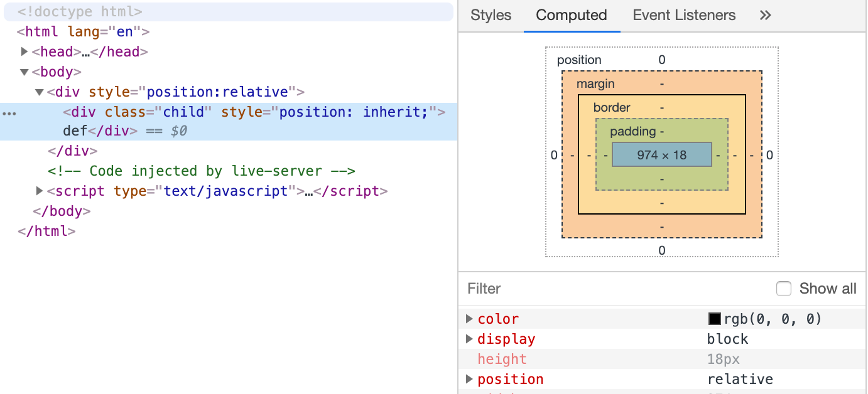Expand the position computed property
The image size is (868, 394).
click(x=469, y=379)
